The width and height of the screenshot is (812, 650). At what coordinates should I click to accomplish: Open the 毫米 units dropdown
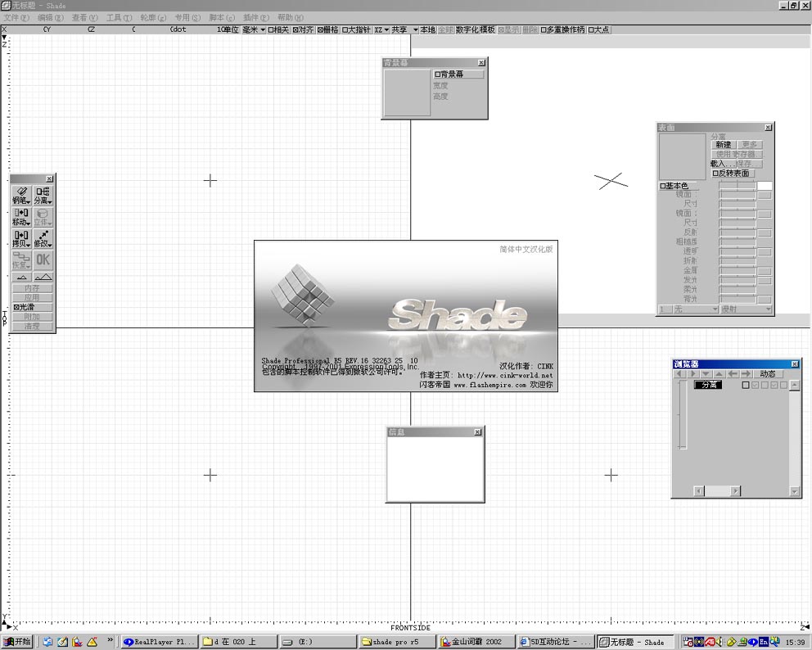point(255,30)
